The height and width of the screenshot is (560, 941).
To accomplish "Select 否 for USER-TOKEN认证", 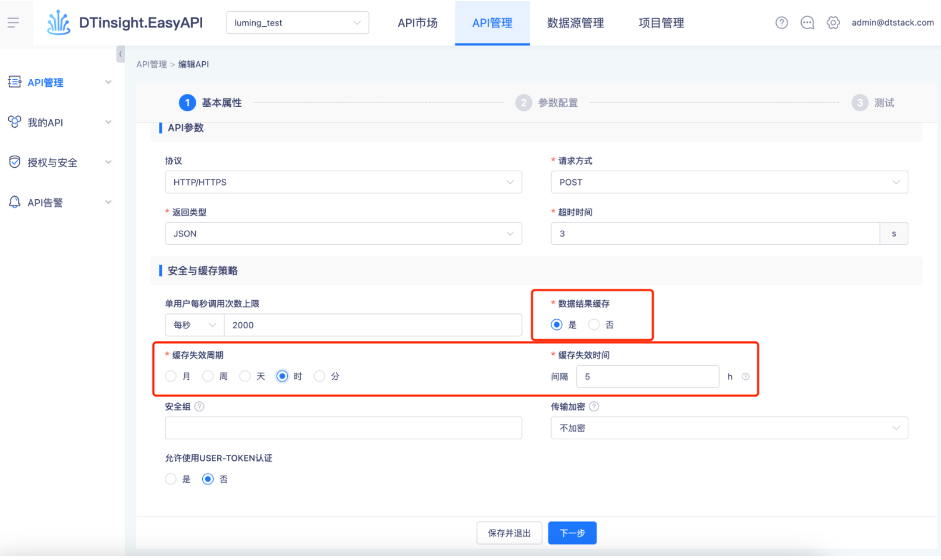I will (208, 479).
